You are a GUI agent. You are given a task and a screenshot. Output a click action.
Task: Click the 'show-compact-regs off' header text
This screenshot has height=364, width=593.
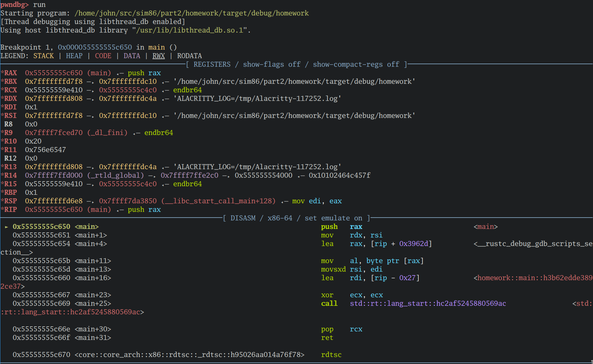(356, 64)
